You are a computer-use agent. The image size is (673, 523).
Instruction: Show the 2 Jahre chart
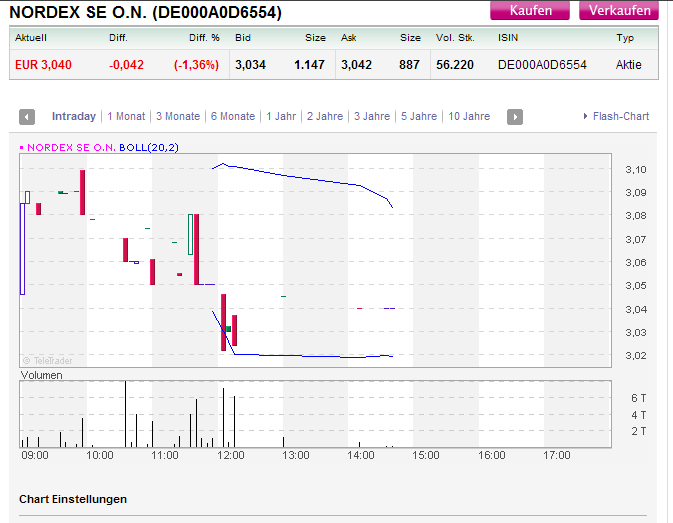click(325, 116)
